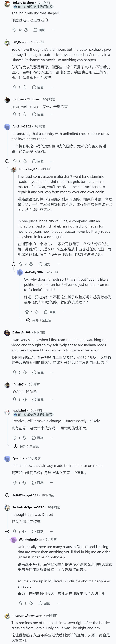Upvote WanderingRyan's Detroit roads comment
The height and width of the screenshot is (644, 116).
[21, 603]
